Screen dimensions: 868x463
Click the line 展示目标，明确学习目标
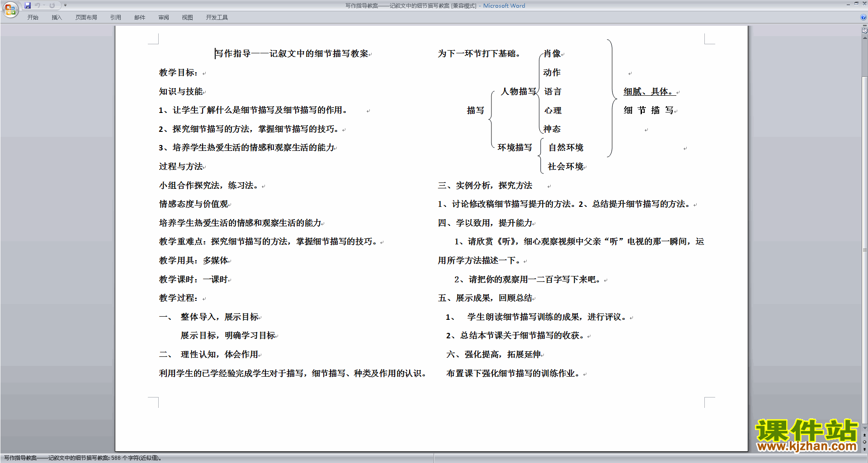point(228,336)
